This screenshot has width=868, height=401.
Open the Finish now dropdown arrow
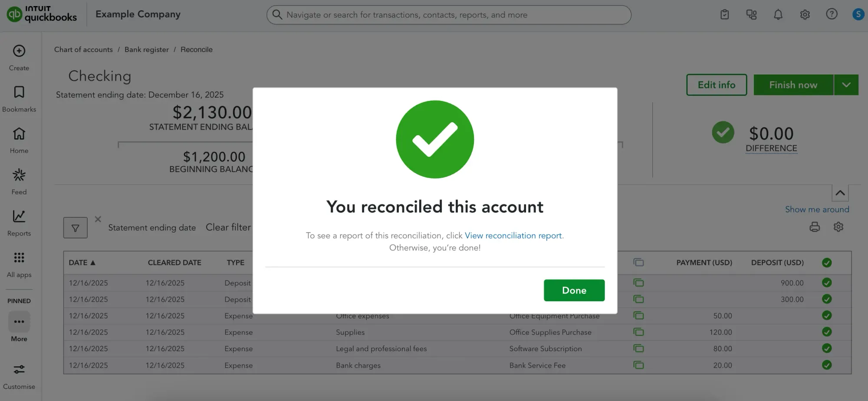(846, 85)
